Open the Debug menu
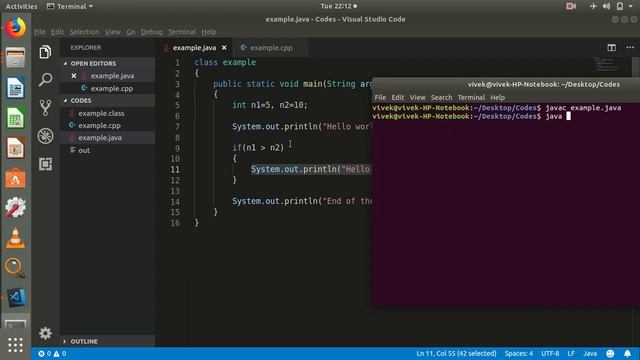This screenshot has height=360, width=640. pyautogui.click(x=151, y=32)
